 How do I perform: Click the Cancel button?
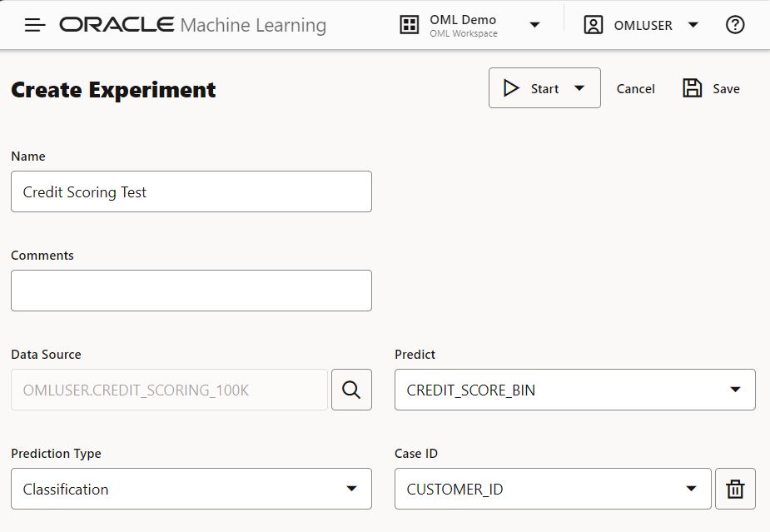pyautogui.click(x=635, y=88)
